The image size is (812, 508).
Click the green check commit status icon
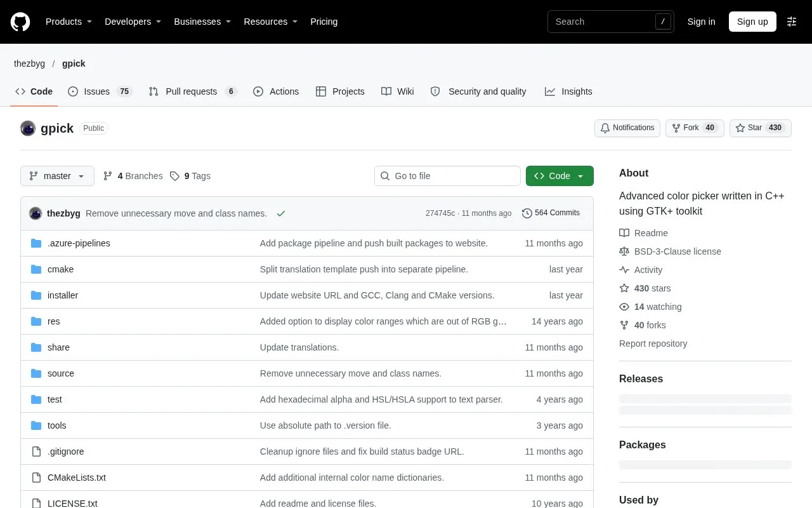(281, 213)
